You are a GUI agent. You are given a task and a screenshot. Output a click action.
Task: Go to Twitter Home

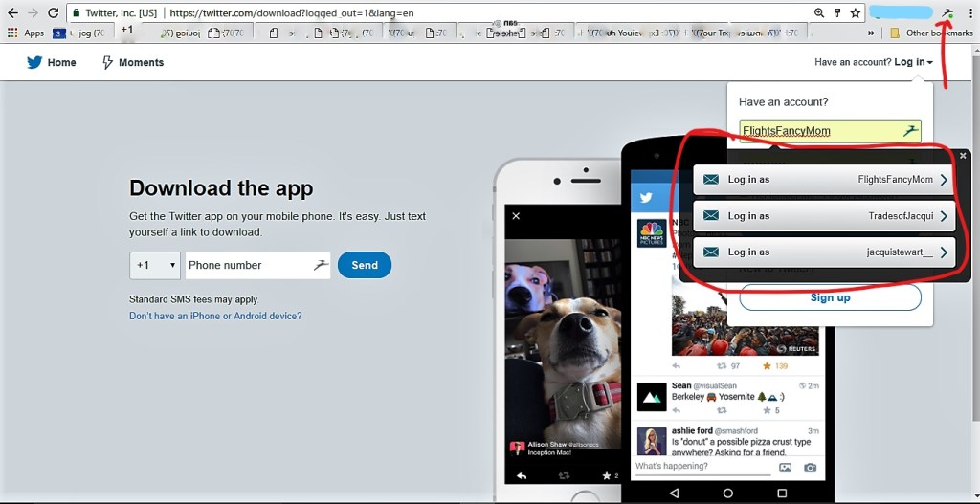(x=52, y=62)
